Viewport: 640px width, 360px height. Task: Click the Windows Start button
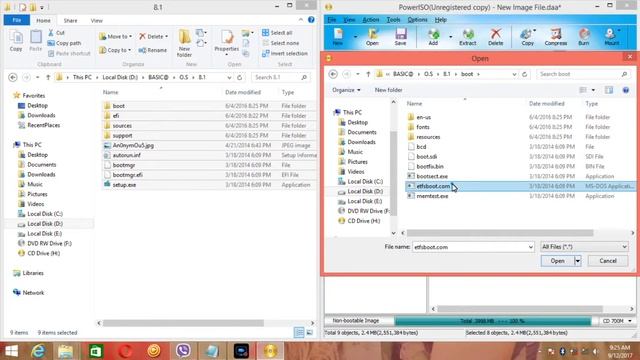click(x=11, y=351)
